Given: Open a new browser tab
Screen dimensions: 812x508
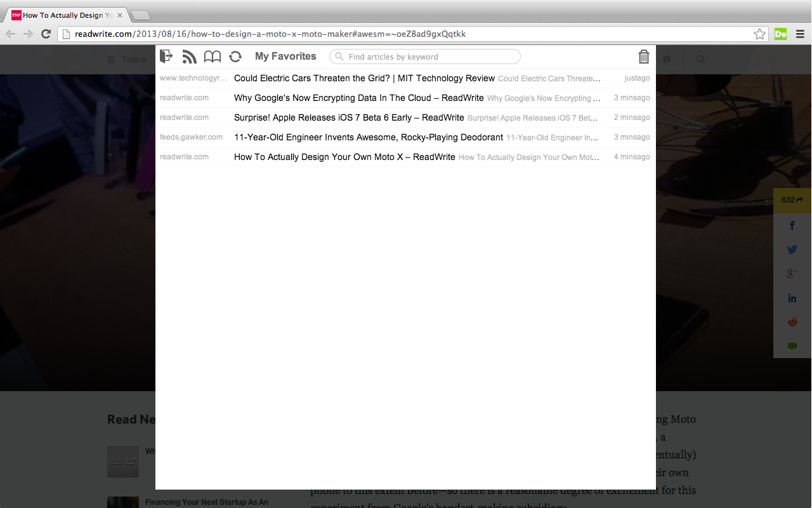Looking at the screenshot, I should pyautogui.click(x=140, y=15).
